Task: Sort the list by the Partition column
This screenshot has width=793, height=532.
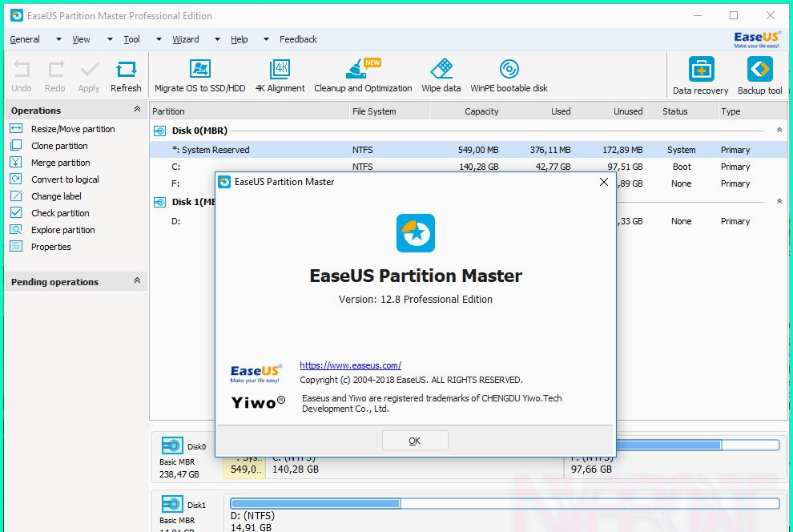Action: [249, 111]
